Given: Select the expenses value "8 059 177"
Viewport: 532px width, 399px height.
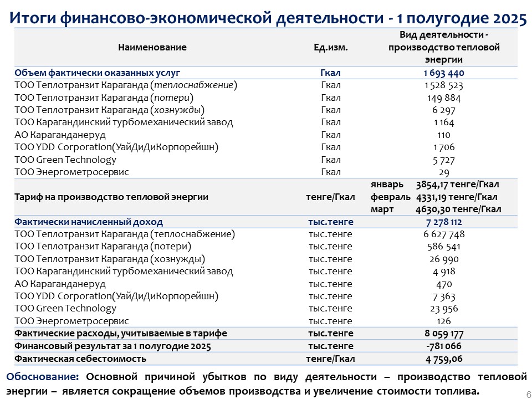Looking at the screenshot, I should pos(444,334).
